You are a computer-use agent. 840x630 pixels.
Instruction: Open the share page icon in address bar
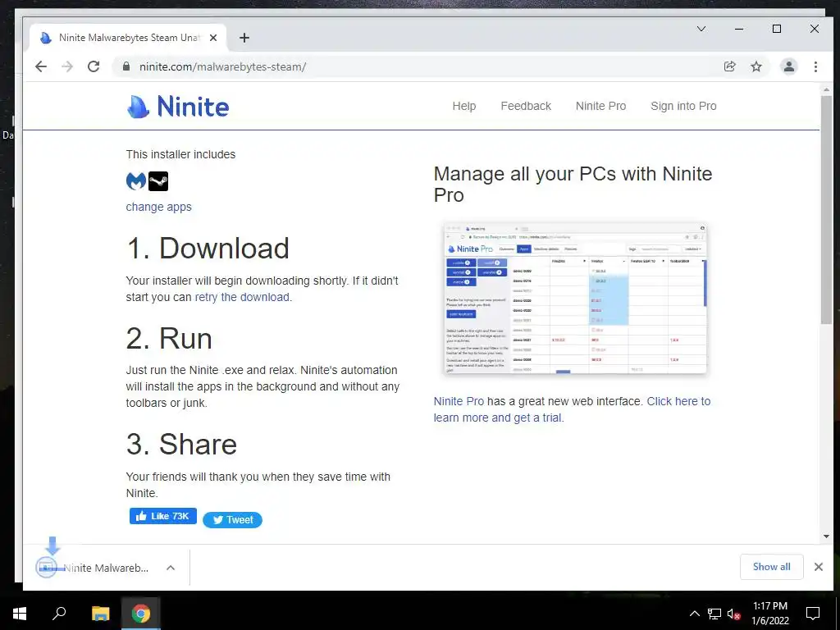[x=729, y=66]
